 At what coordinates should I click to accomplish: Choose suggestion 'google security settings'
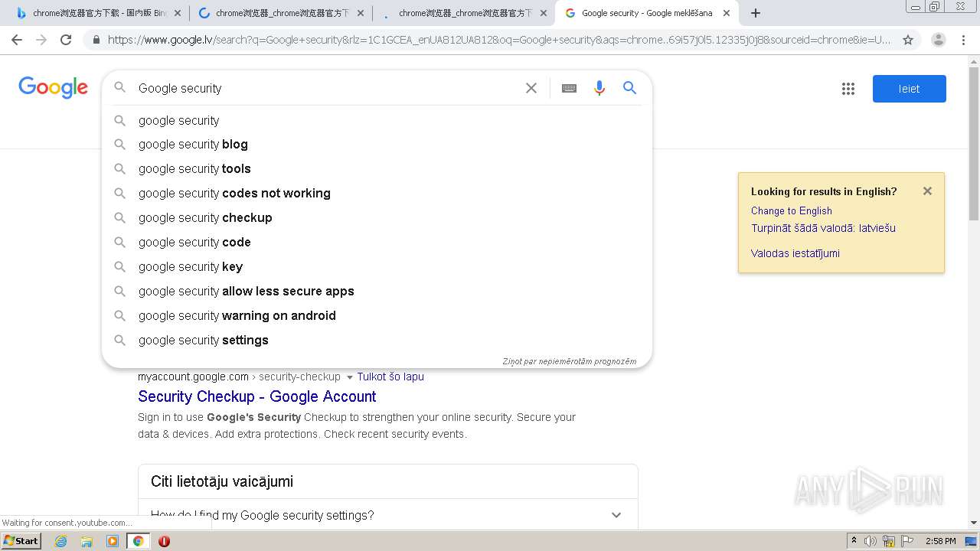377,340
